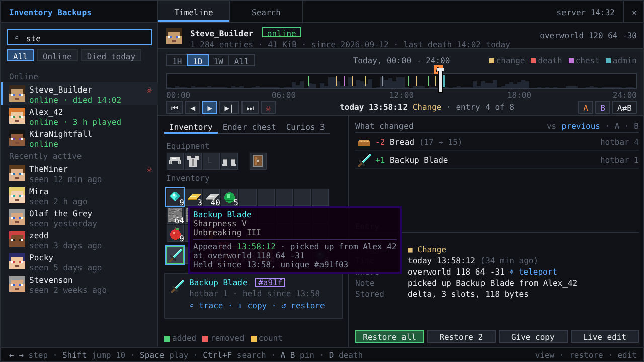Click the timeline playhead marker
This screenshot has height=362, width=644.
tap(440, 79)
